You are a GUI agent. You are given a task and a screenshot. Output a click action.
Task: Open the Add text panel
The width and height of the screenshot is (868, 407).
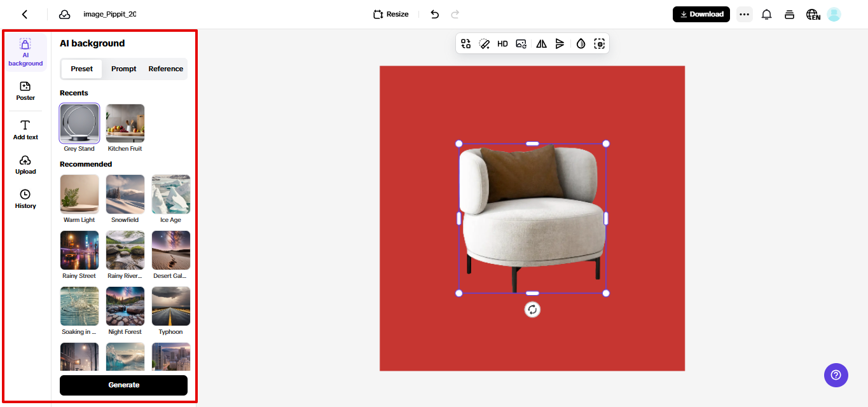point(25,129)
